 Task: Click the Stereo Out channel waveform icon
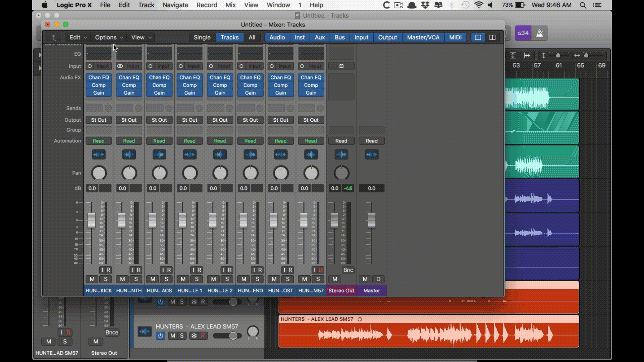click(341, 155)
